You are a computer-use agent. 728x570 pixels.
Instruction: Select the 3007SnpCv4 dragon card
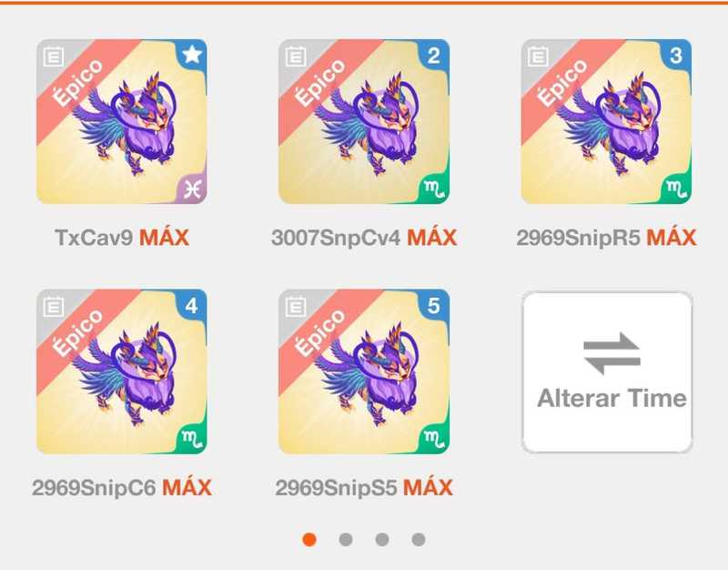tap(364, 122)
